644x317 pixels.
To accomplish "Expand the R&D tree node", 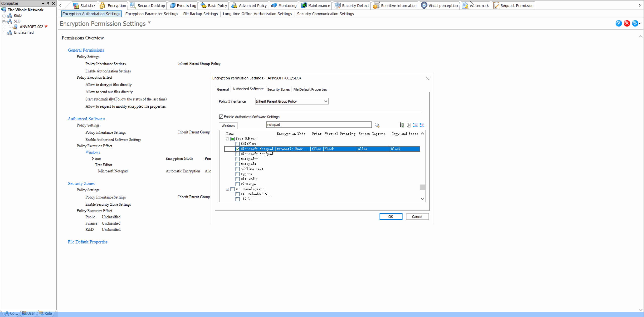I will coord(4,15).
